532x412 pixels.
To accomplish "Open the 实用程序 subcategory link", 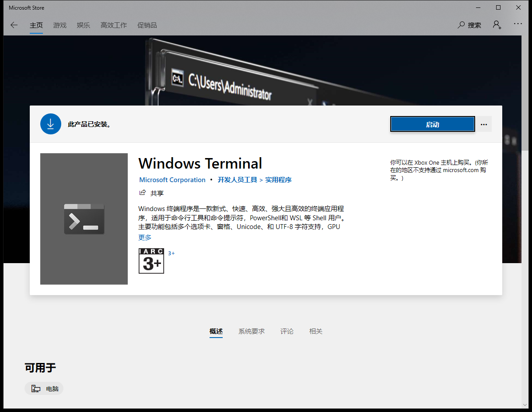I will tap(278, 180).
